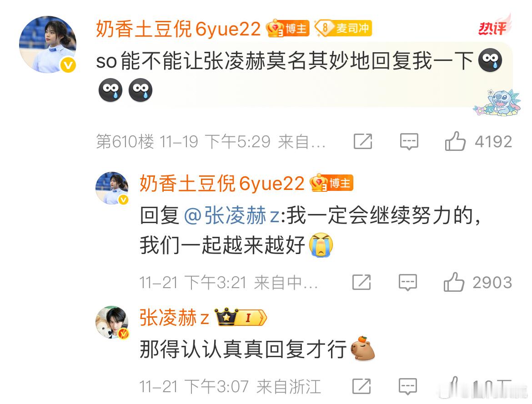This screenshot has width=532, height=404.
Task: Tap the 麦司冲 level 8 badge
Action: point(343,28)
